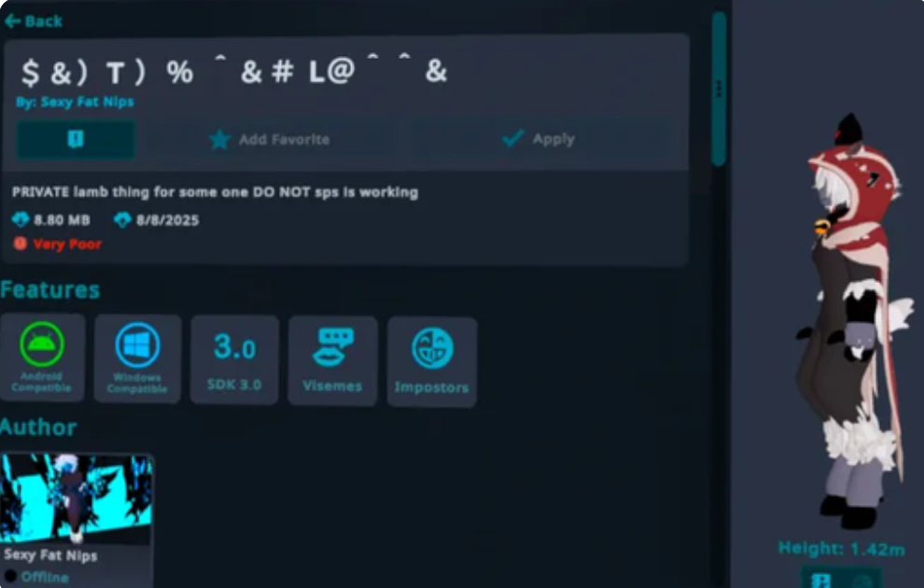This screenshot has width=924, height=588.
Task: Click the vertical scrollbar handle
Action: [719, 89]
